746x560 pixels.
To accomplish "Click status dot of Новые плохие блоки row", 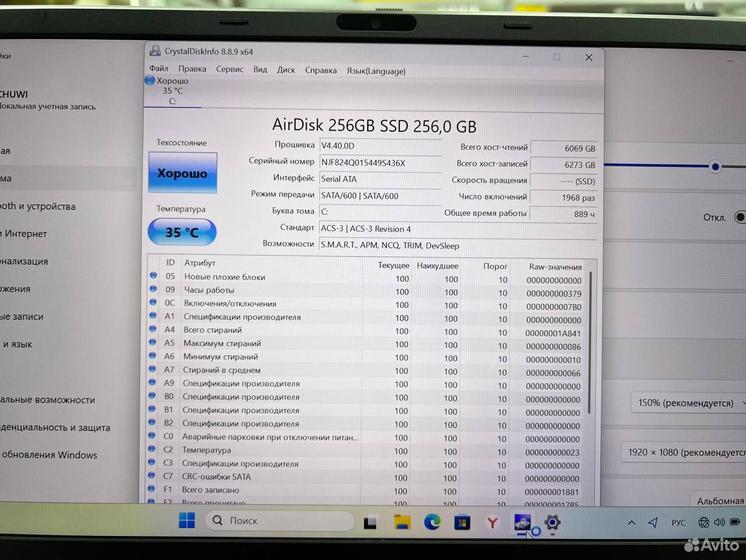I will pyautogui.click(x=153, y=275).
